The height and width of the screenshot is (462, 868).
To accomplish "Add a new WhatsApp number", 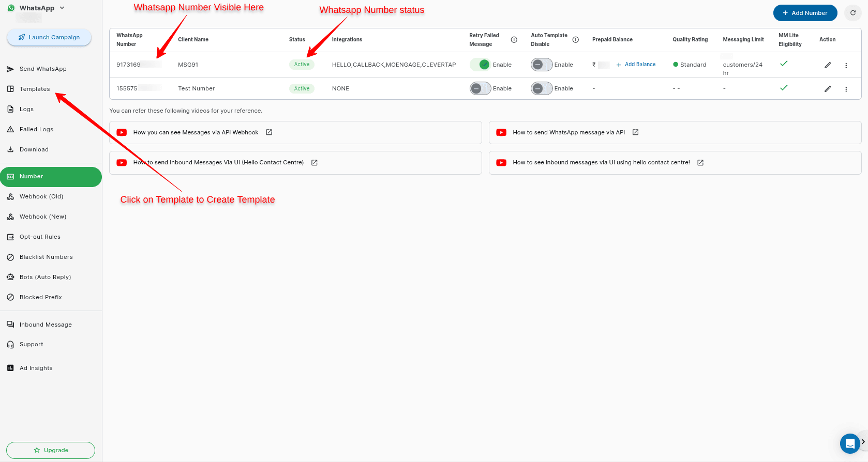I will [805, 13].
